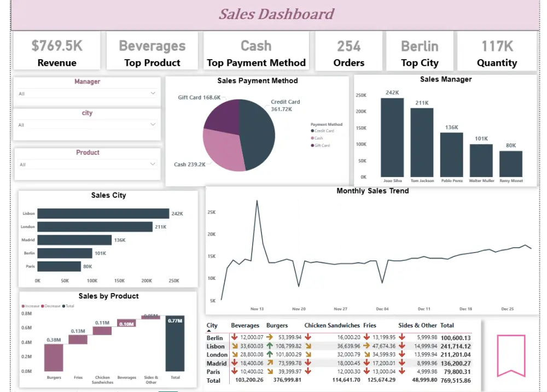The width and height of the screenshot is (547, 392).
Task: Click the Sales Dashboard title
Action: [x=276, y=14]
